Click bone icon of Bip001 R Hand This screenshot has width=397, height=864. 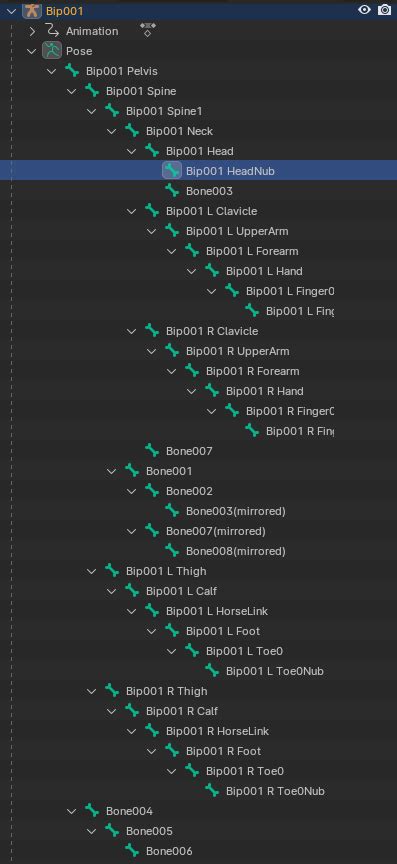click(212, 391)
